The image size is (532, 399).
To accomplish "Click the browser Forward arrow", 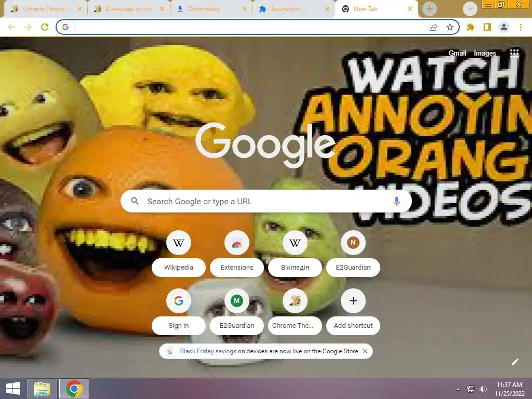I will (x=28, y=27).
